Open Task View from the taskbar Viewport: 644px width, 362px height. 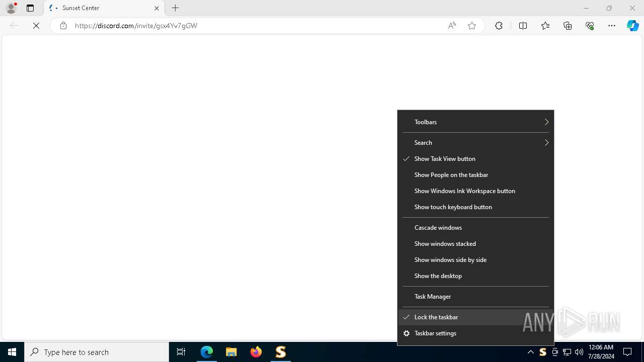pyautogui.click(x=181, y=352)
